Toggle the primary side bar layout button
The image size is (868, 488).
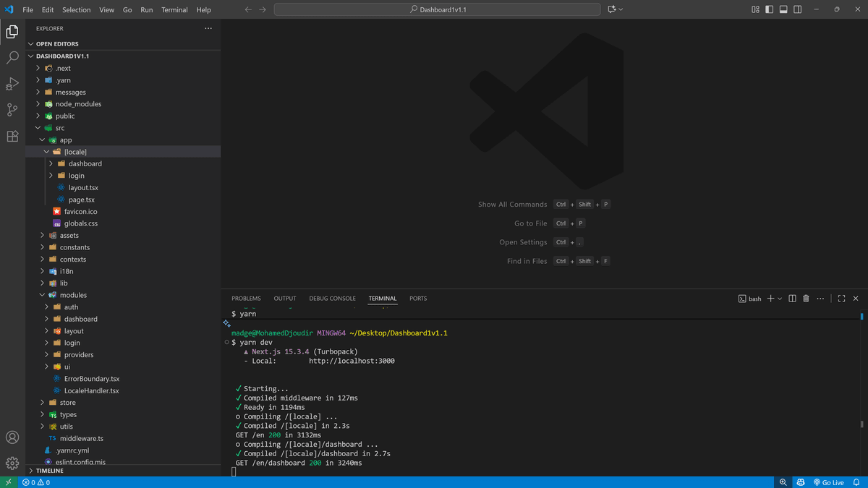[x=769, y=9]
